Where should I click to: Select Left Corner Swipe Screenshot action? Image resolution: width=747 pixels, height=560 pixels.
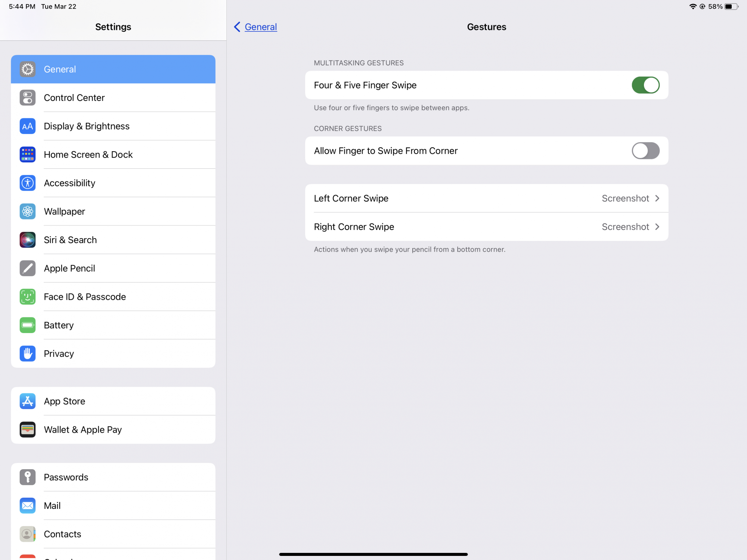point(486,197)
